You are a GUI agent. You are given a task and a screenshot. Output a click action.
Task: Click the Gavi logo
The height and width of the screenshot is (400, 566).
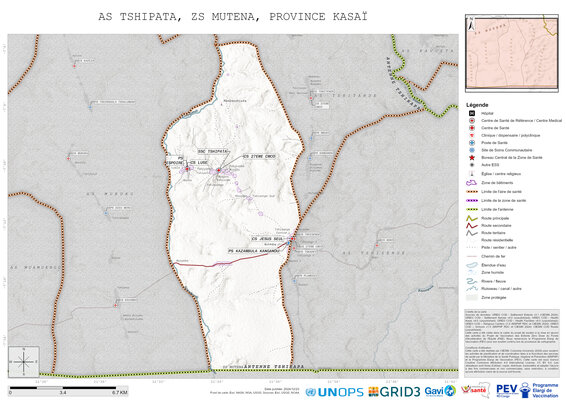440,391
